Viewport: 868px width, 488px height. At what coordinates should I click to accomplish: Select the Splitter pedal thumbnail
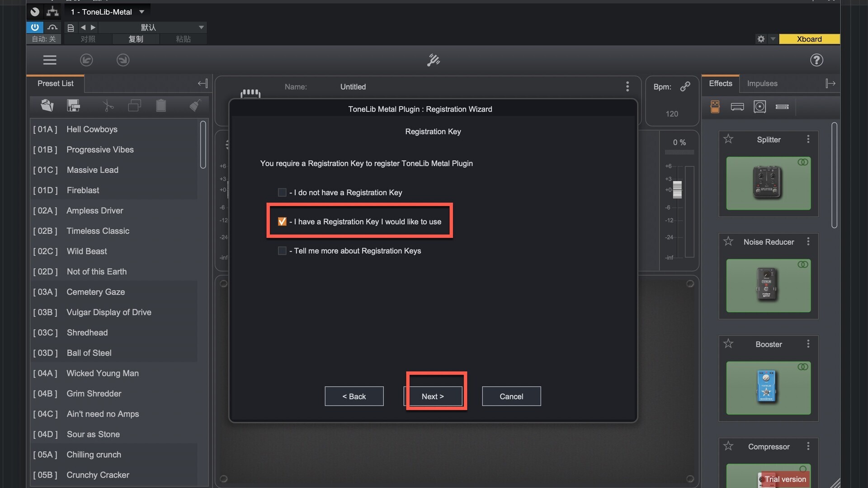coord(768,183)
